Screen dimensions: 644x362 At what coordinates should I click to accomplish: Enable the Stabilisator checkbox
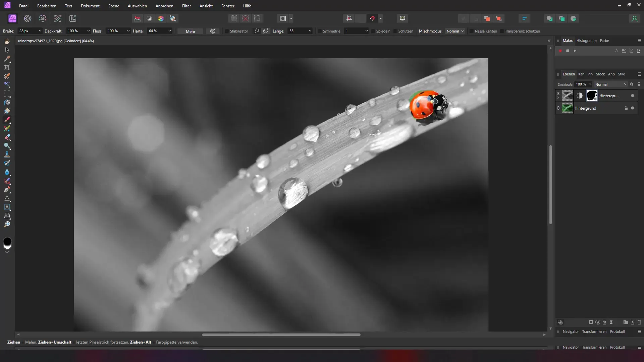point(227,31)
